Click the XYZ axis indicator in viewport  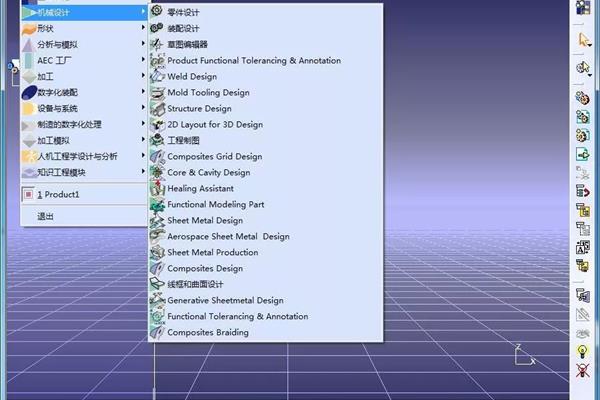(x=523, y=355)
